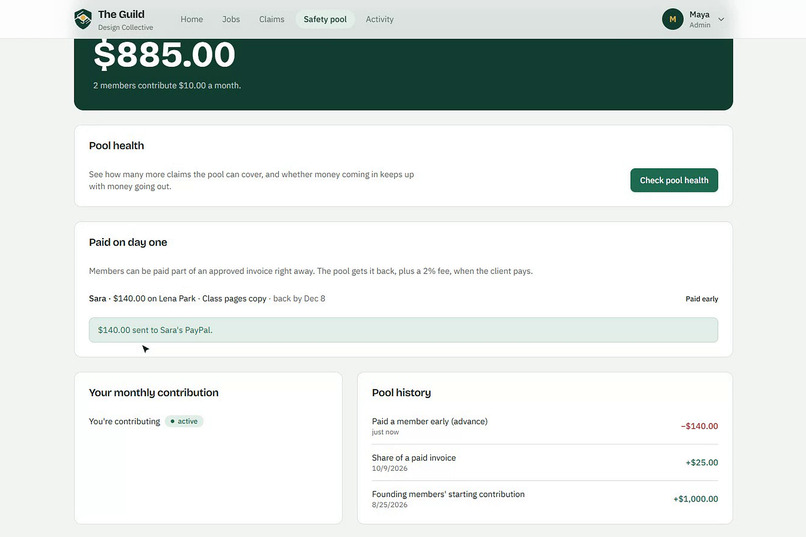Viewport: 806px width, 537px height.
Task: Select the 2 members contribute $10.00 line
Action: click(x=167, y=85)
